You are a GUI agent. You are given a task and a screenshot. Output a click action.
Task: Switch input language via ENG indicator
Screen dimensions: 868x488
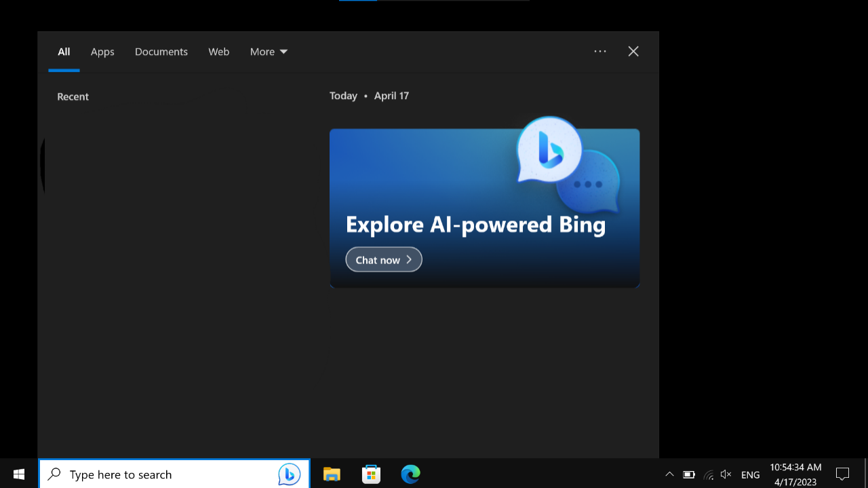pyautogui.click(x=751, y=475)
